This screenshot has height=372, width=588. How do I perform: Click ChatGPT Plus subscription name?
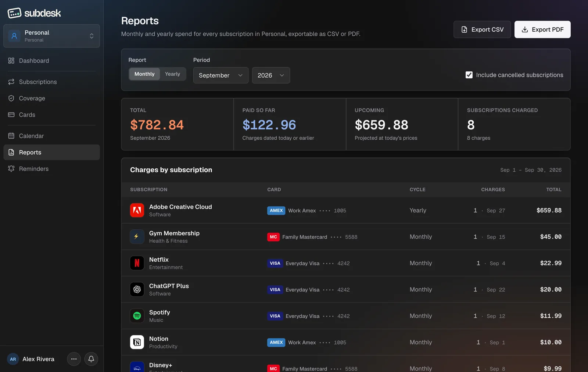[169, 286]
